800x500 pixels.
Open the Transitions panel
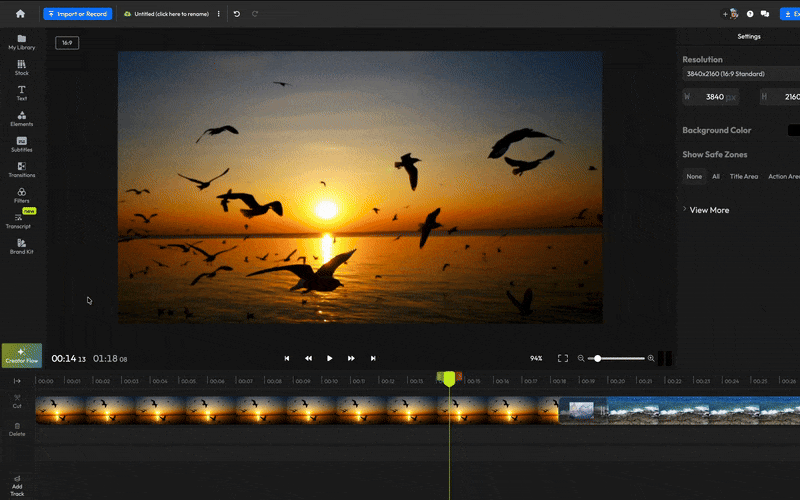coord(21,170)
